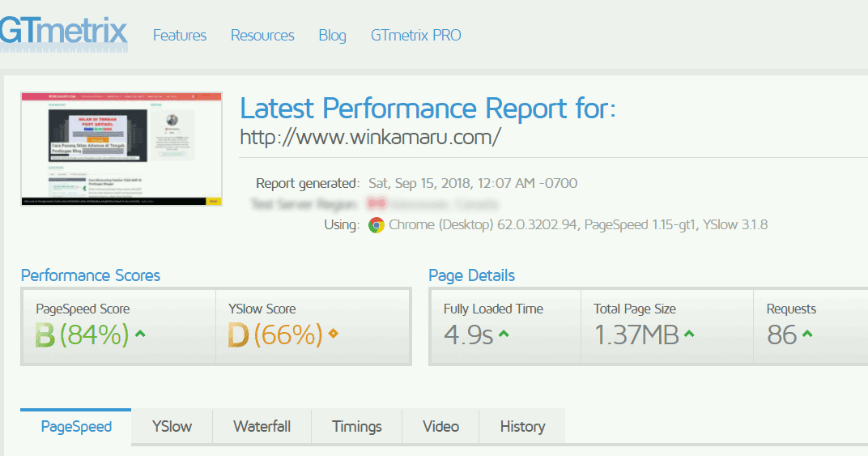Click the green arrow beside Requests
This screenshot has height=456, width=868.
click(807, 334)
